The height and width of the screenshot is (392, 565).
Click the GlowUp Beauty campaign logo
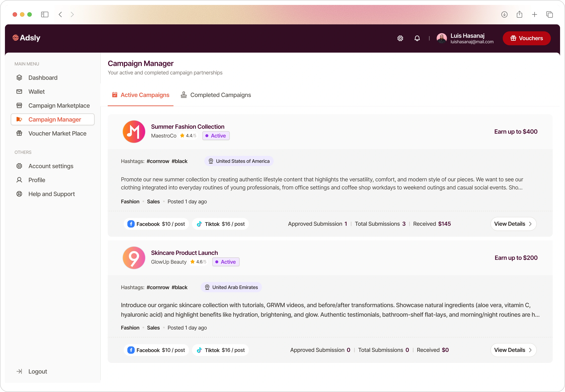point(134,258)
